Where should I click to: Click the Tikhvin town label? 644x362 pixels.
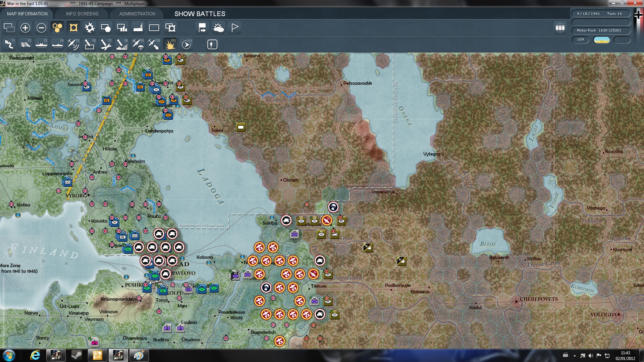click(318, 286)
